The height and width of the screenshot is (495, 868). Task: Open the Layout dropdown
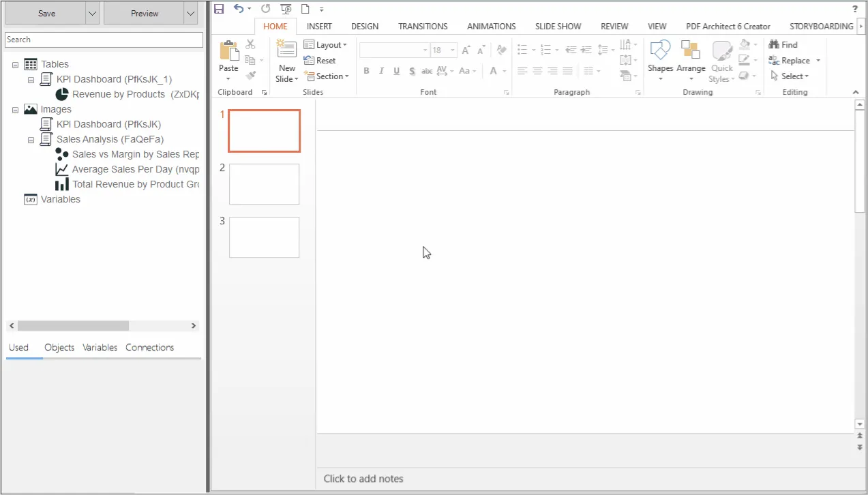click(325, 45)
